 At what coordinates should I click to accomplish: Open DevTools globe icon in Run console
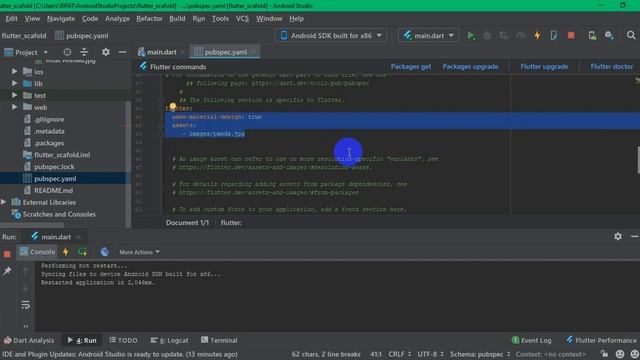[104, 252]
